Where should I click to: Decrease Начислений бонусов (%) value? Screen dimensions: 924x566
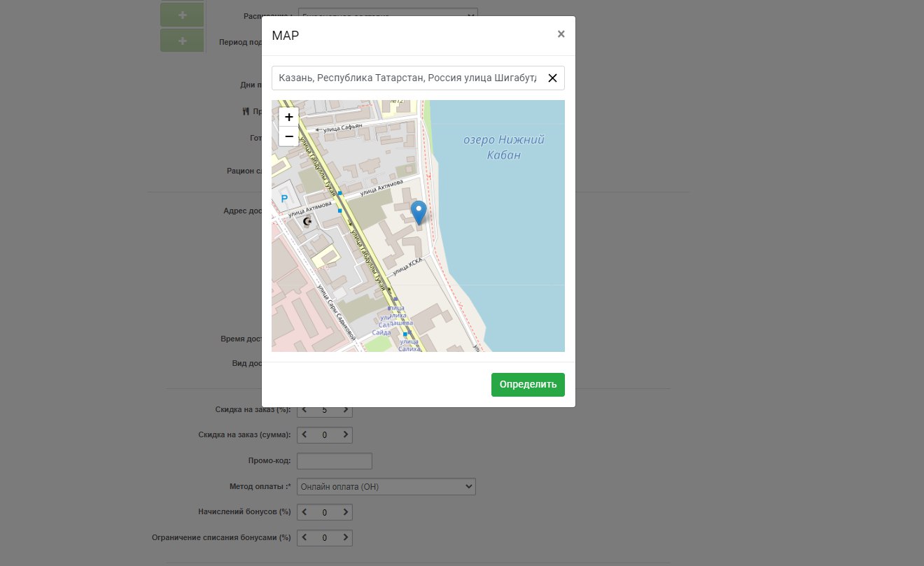304,513
